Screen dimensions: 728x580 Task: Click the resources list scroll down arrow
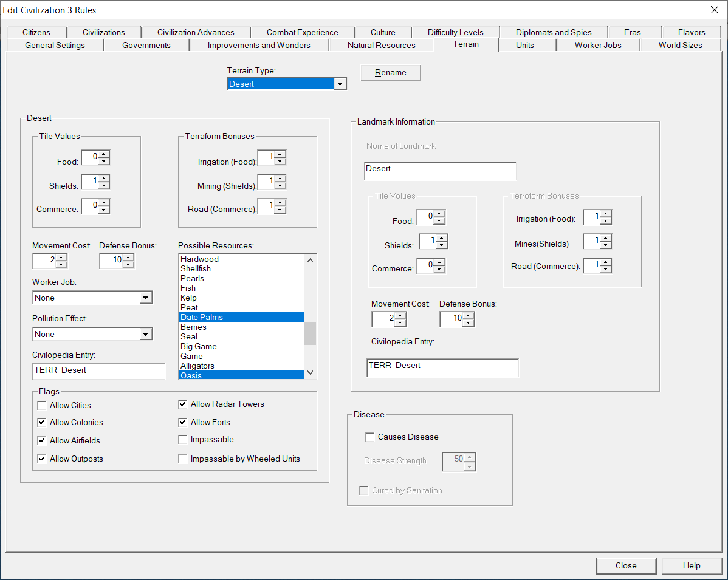click(310, 372)
